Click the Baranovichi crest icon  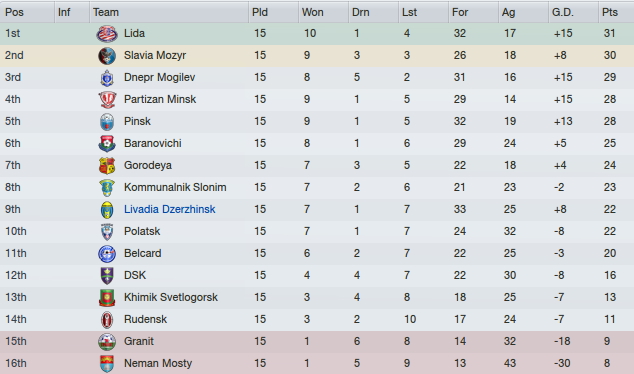tap(107, 144)
